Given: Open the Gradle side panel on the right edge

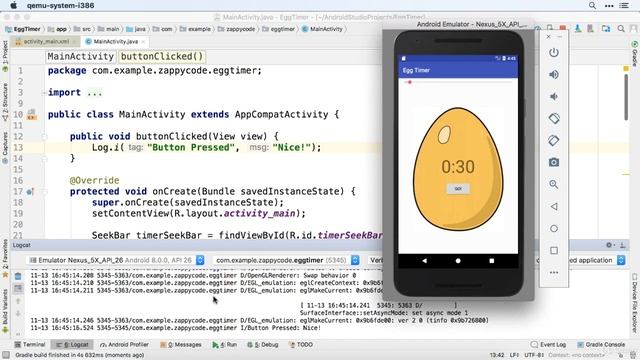Looking at the screenshot, I should [x=635, y=53].
